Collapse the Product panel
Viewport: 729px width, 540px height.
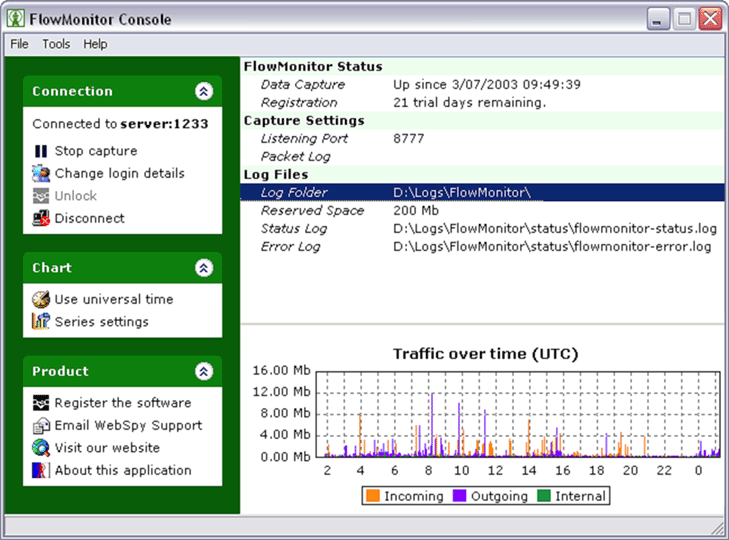pyautogui.click(x=204, y=371)
